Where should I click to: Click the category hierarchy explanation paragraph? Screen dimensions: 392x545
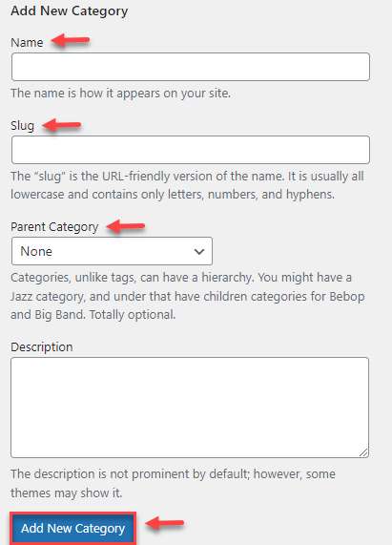(188, 296)
